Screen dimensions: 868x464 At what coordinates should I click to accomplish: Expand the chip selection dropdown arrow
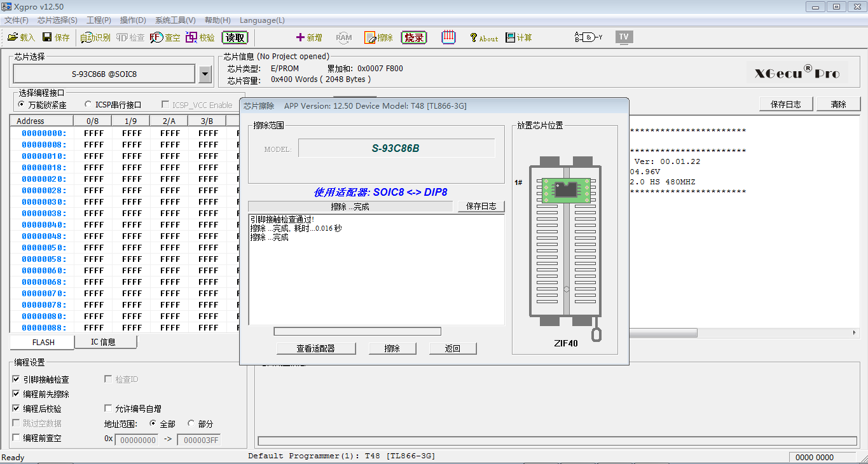click(205, 74)
